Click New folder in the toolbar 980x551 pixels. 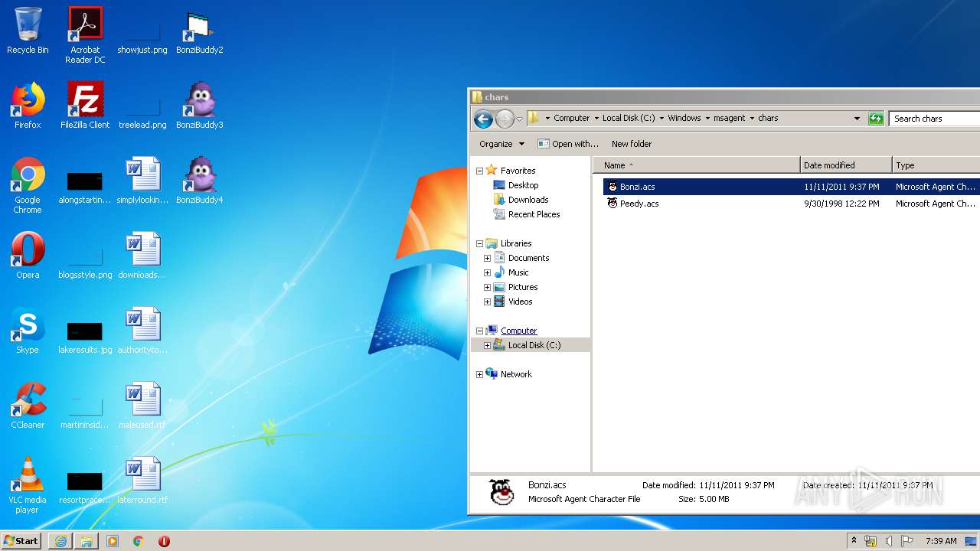[x=632, y=144]
